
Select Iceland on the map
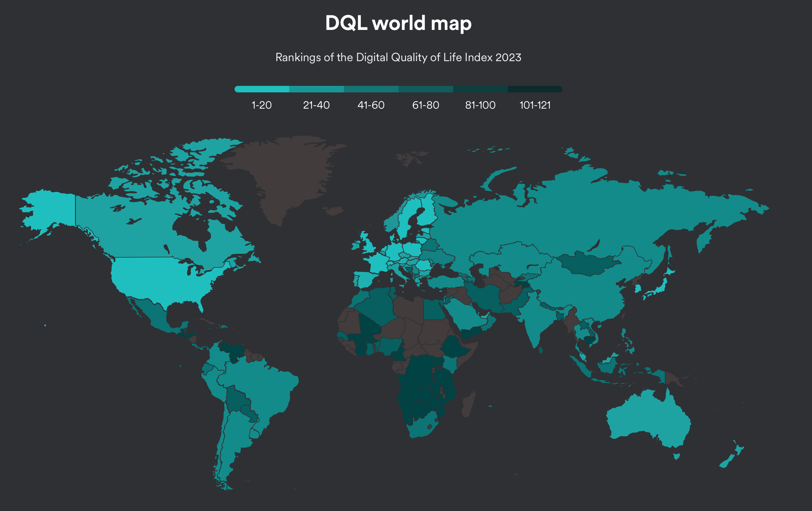(x=333, y=211)
